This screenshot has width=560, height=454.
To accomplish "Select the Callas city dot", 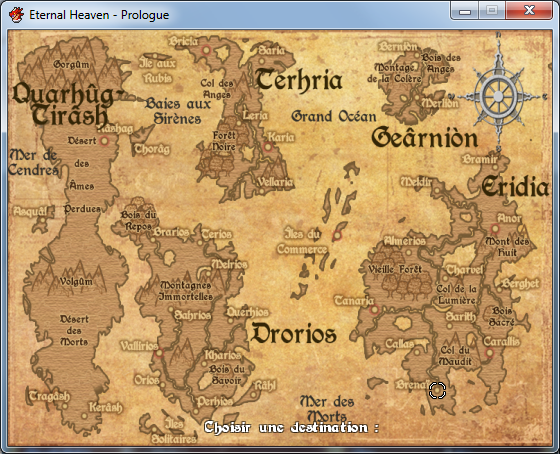I will click(417, 353).
